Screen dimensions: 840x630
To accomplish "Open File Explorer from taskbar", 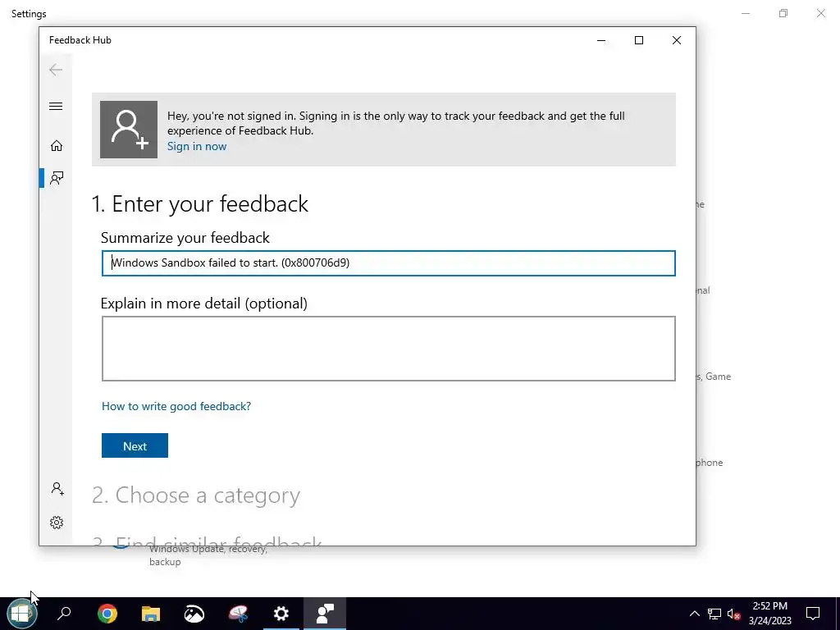I will 151,614.
